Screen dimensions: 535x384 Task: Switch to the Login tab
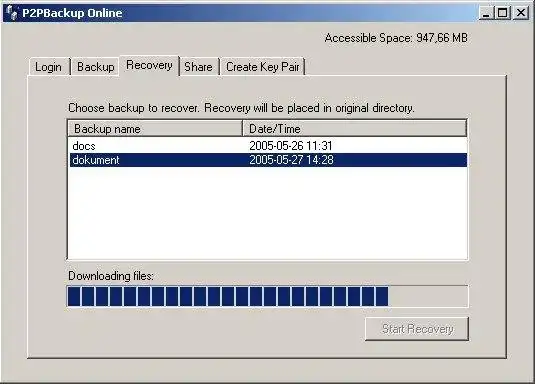pos(49,67)
